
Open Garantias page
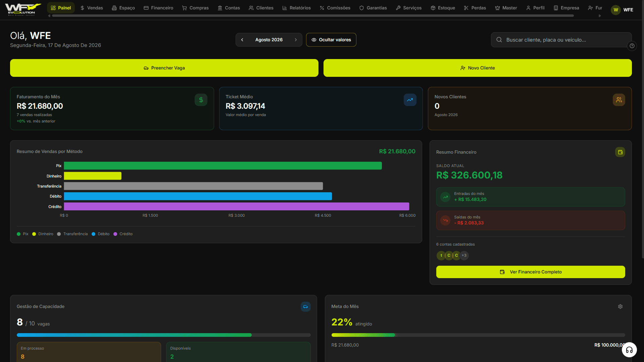pyautogui.click(x=373, y=8)
